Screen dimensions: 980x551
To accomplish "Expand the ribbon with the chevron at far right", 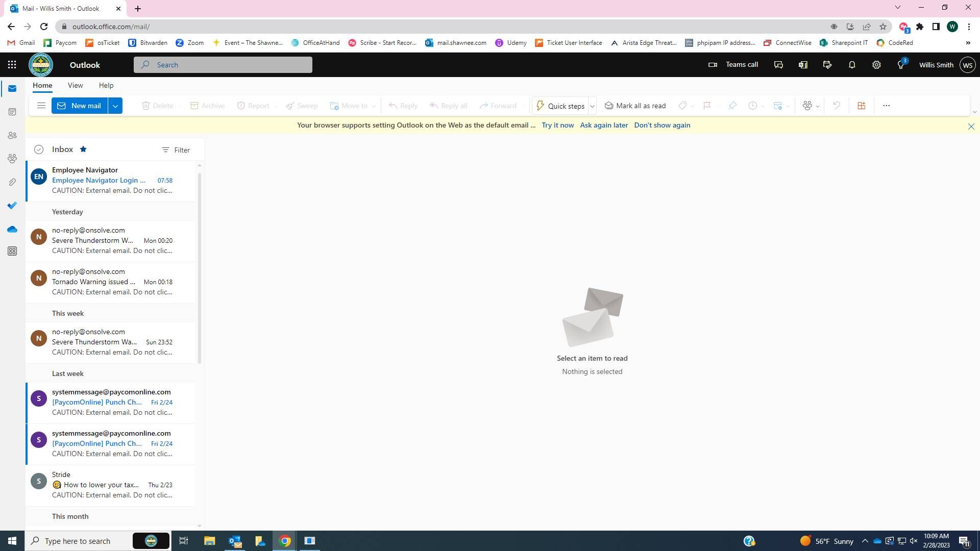I will [x=974, y=112].
